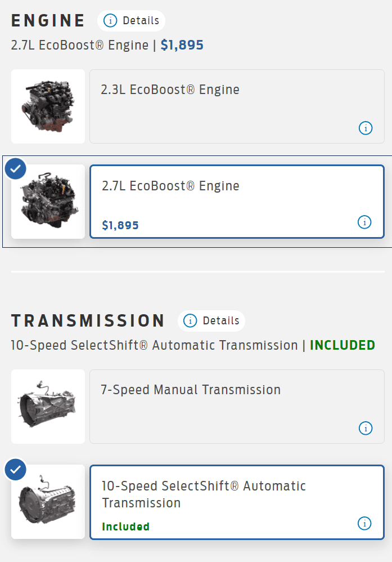Image resolution: width=392 pixels, height=562 pixels.
Task: Click the 10-Speed SelectShift Automatic card
Action: click(x=237, y=502)
